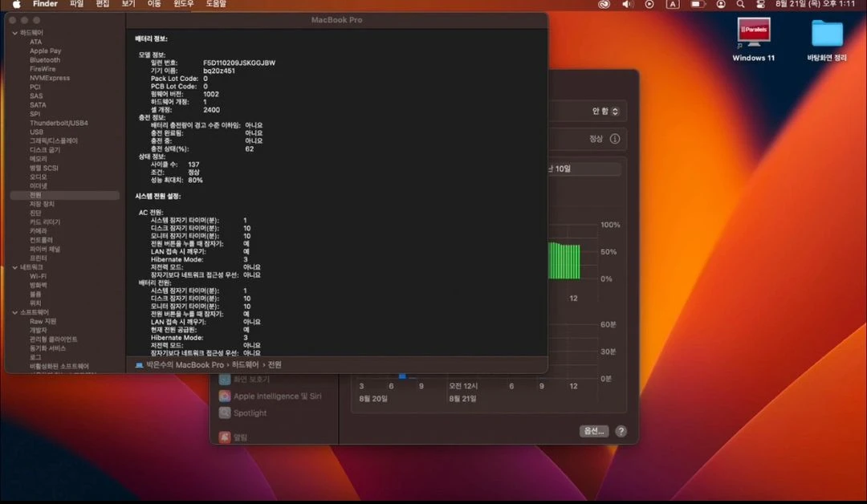Open Creative Cloud menu bar icon
This screenshot has width=867, height=504.
604,4
